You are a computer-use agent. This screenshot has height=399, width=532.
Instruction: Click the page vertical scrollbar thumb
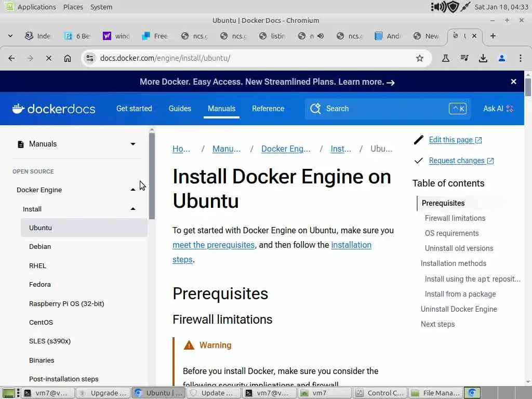click(528, 87)
